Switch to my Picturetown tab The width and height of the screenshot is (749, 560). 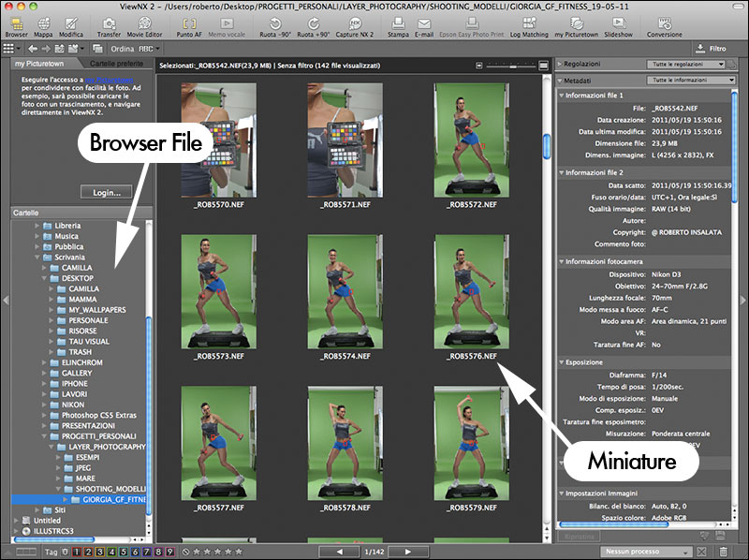tap(39, 64)
